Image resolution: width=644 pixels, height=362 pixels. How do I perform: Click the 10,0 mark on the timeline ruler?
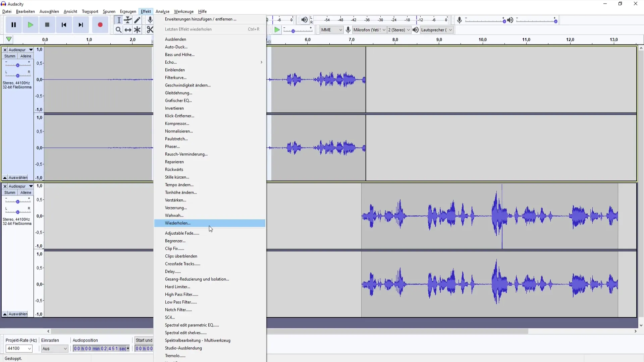tap(482, 40)
